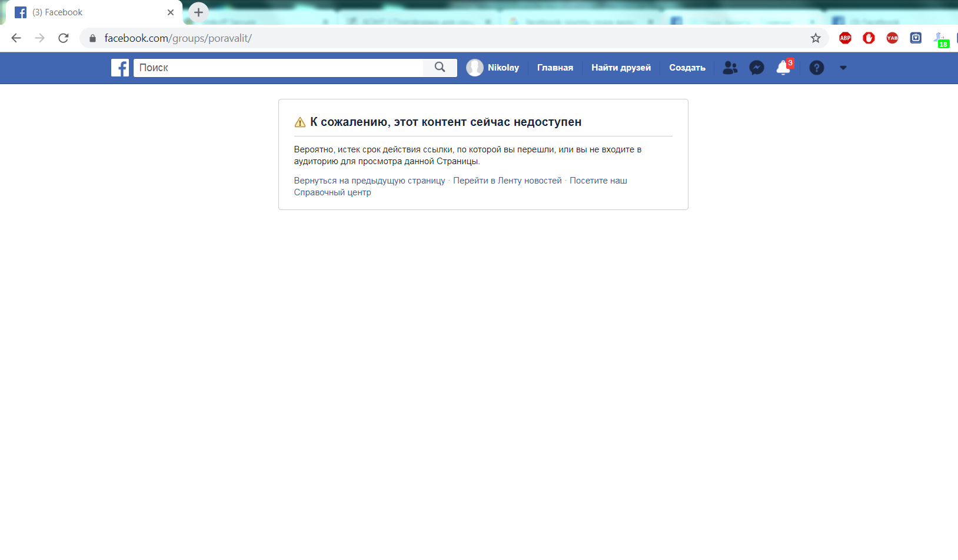This screenshot has width=958, height=560.
Task: Click Вернуться на предыдущую страницу link
Action: [x=370, y=181]
